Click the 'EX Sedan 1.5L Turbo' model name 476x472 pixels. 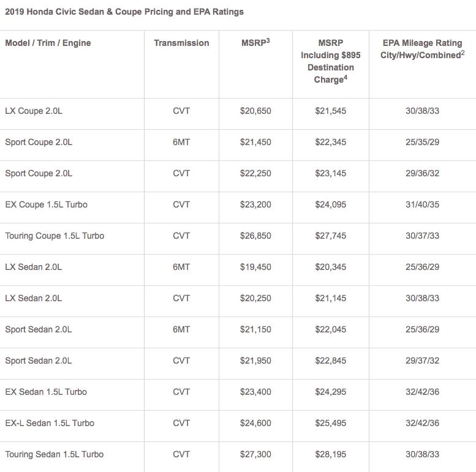46,392
